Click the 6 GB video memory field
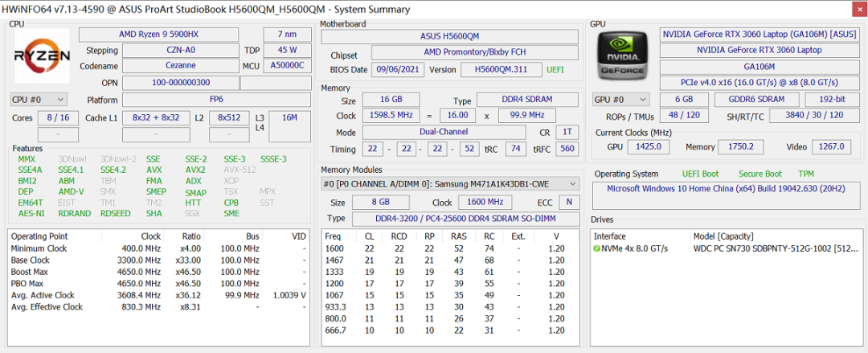Screen dimensions: 868x353 [x=684, y=100]
